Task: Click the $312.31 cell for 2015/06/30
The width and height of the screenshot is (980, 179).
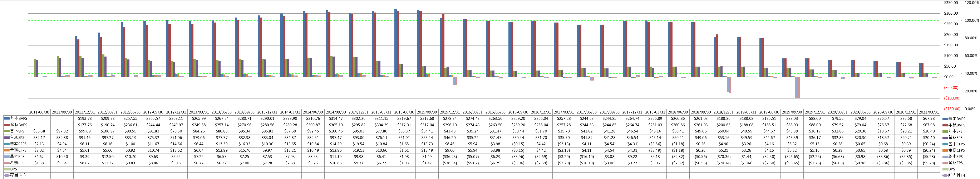Action: (x=404, y=125)
